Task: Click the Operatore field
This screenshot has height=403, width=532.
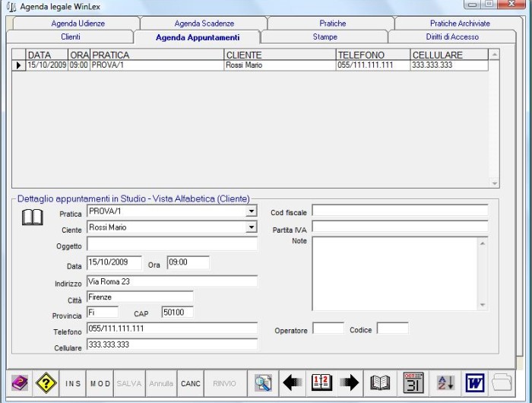Action: click(328, 328)
